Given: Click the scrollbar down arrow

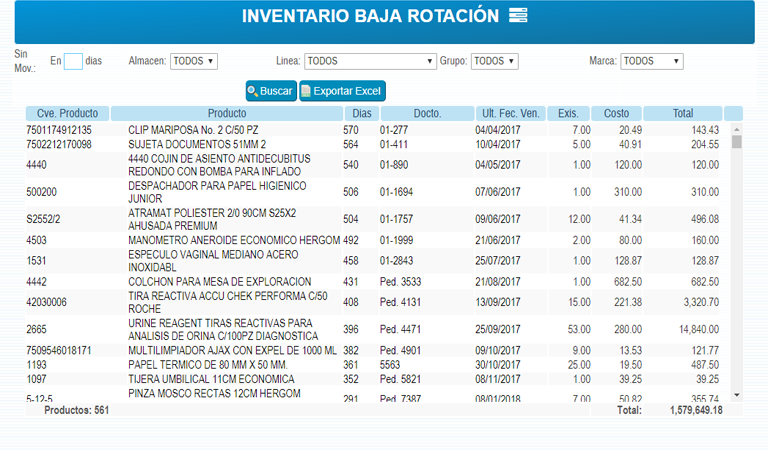Looking at the screenshot, I should (x=737, y=397).
